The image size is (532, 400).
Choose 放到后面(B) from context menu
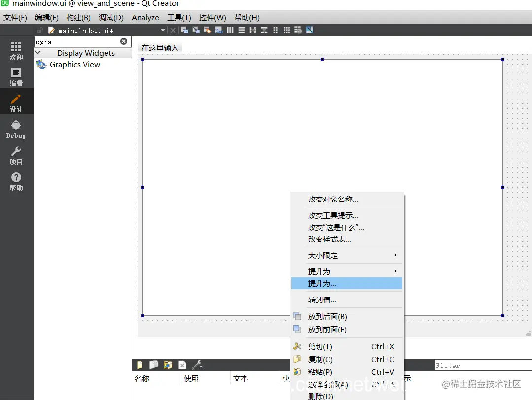(347, 317)
